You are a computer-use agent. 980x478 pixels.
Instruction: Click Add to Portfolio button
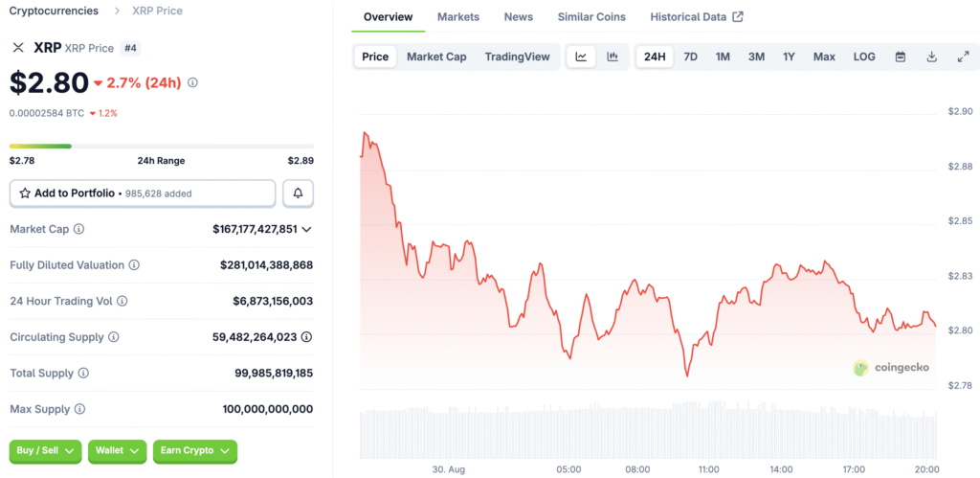143,193
